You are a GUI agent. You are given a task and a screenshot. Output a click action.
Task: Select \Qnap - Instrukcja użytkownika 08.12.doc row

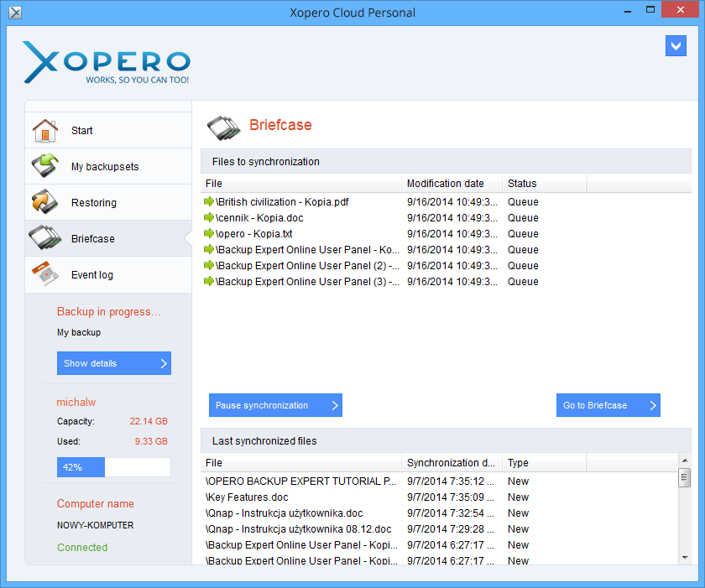point(439,529)
